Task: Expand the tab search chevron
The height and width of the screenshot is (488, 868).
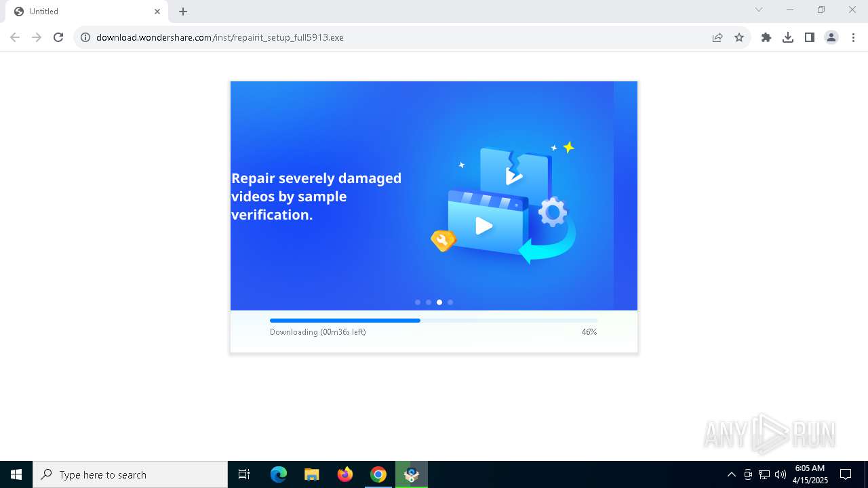Action: (x=759, y=9)
